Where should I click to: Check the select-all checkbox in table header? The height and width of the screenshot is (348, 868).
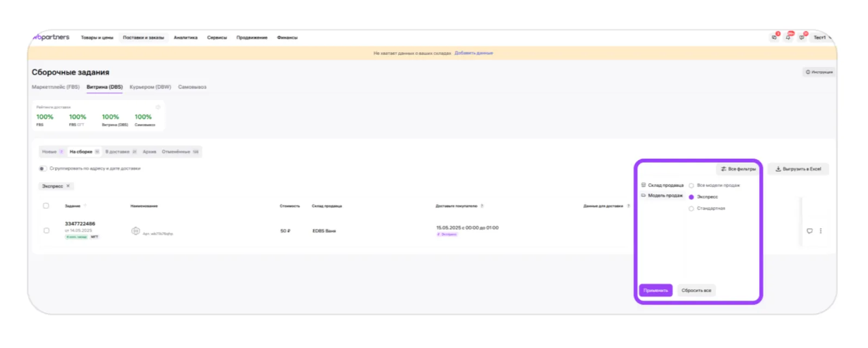[46, 206]
